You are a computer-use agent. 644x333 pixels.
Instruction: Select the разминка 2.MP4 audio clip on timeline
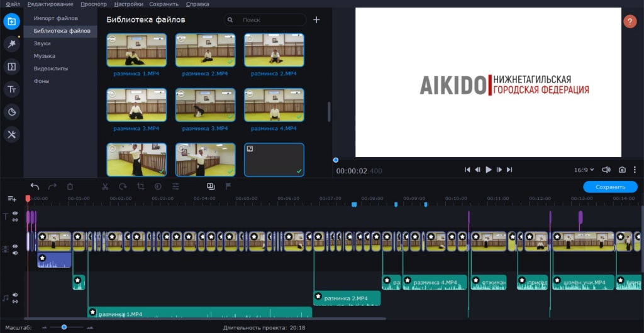[347, 298]
